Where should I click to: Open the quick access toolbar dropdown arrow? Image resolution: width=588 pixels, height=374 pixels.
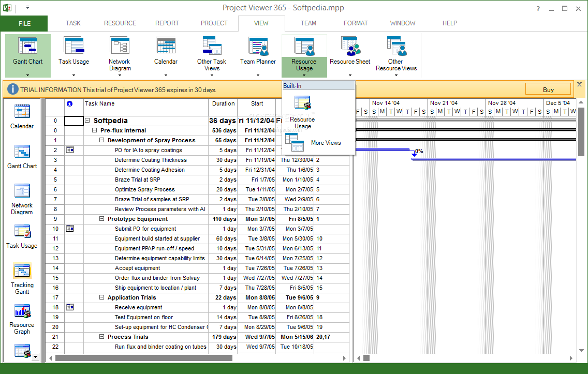(28, 7)
